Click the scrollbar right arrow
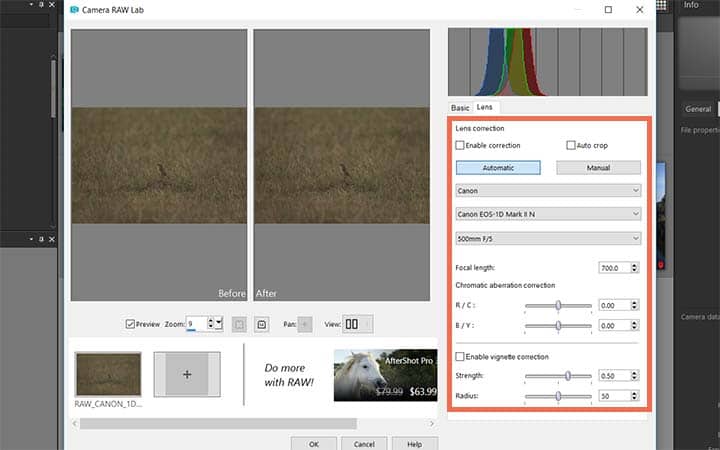The image size is (720, 450). click(431, 423)
